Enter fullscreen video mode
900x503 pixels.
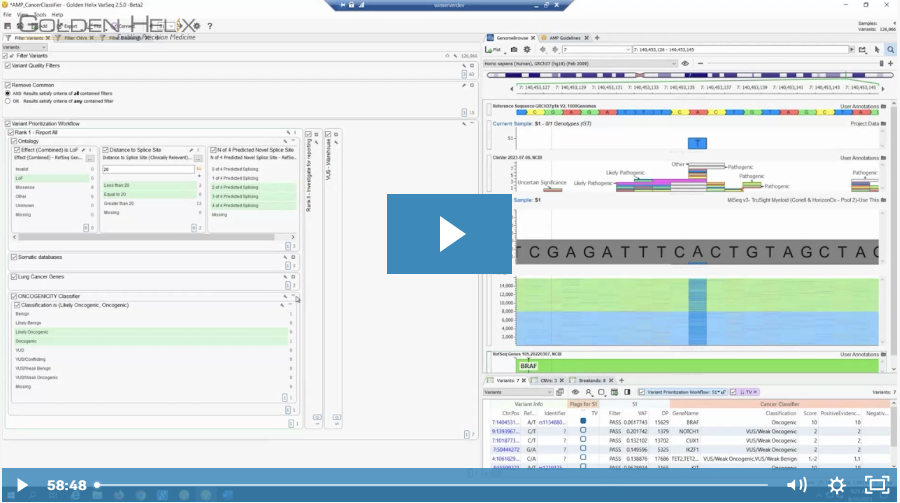(876, 485)
